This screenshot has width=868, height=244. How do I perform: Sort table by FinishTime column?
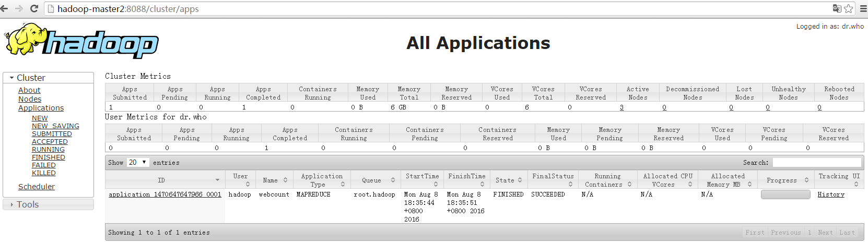466,180
